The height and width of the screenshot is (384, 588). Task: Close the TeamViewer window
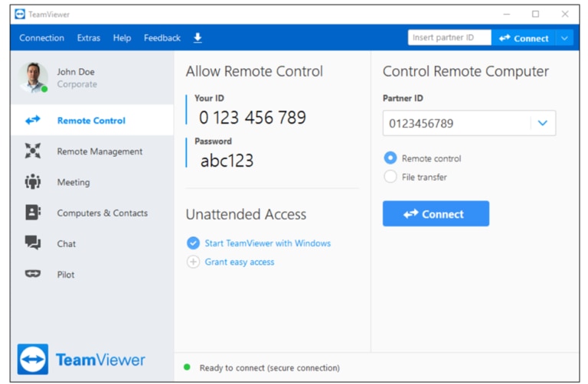coord(565,15)
